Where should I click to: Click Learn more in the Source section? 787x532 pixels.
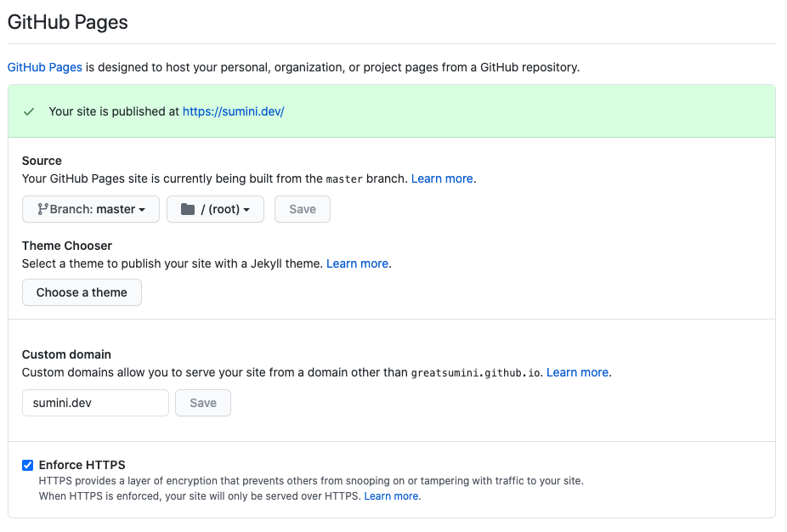click(x=442, y=178)
